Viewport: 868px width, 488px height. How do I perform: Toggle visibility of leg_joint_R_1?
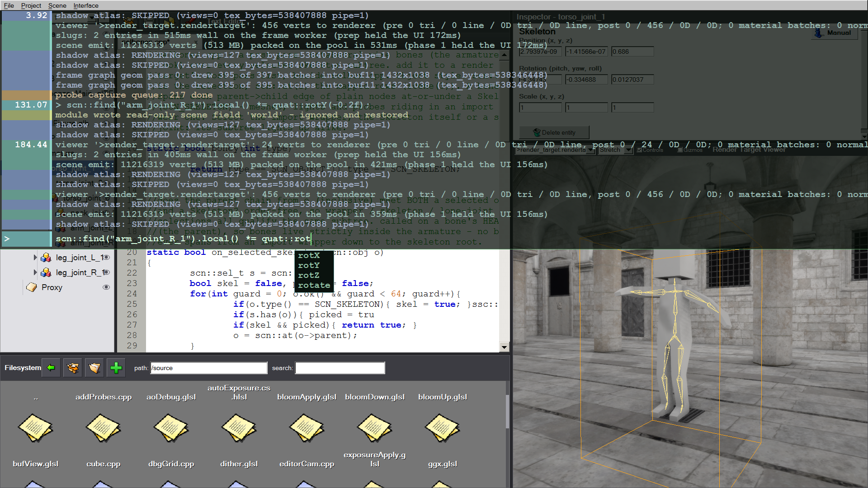click(x=107, y=272)
